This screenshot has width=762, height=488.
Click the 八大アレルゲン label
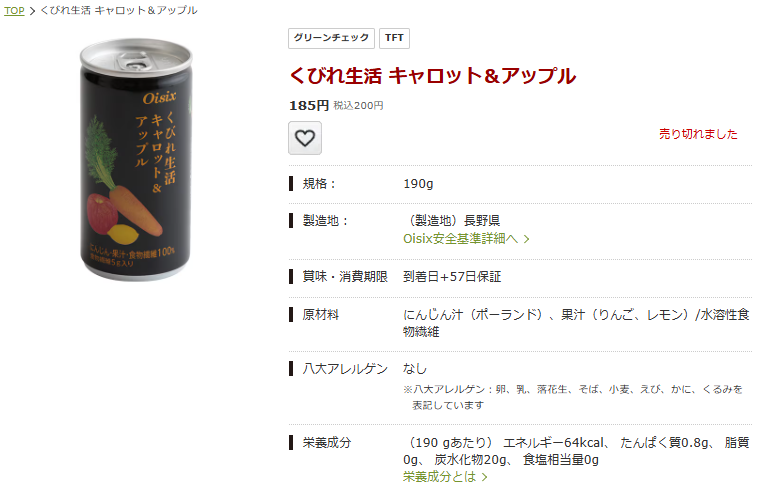pos(345,369)
